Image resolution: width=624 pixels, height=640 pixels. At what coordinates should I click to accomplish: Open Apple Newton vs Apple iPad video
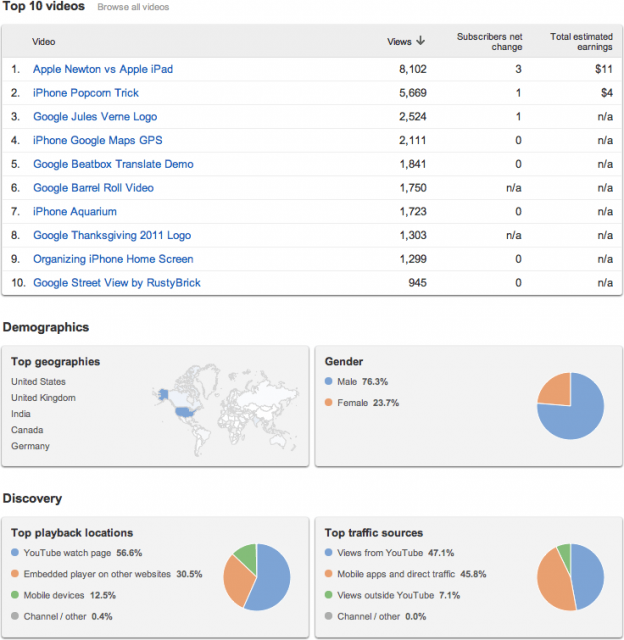103,69
